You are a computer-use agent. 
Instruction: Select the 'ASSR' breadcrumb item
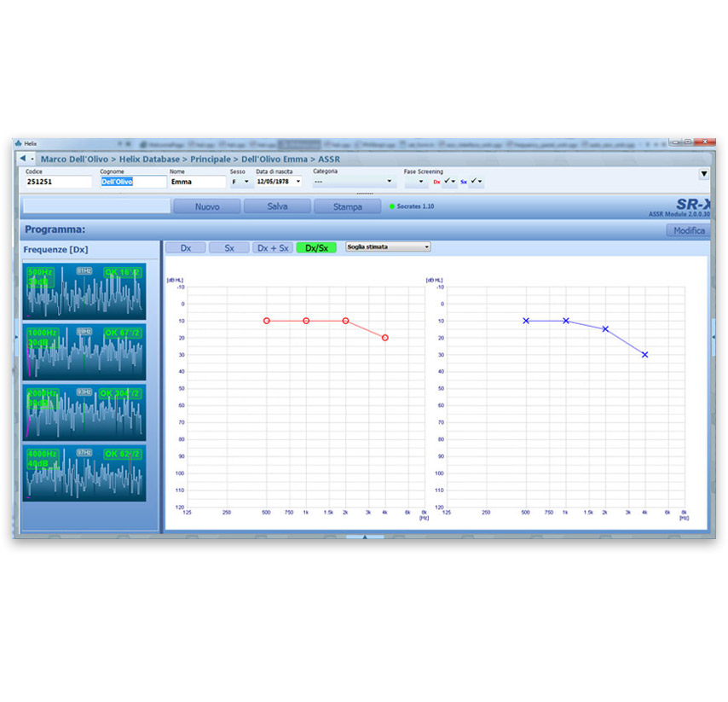[x=329, y=159]
